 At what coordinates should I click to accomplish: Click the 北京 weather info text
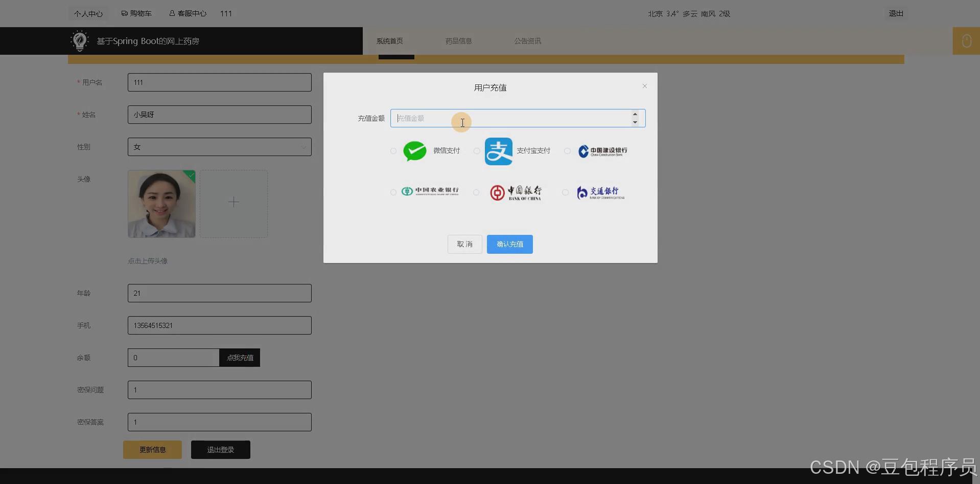(x=689, y=14)
